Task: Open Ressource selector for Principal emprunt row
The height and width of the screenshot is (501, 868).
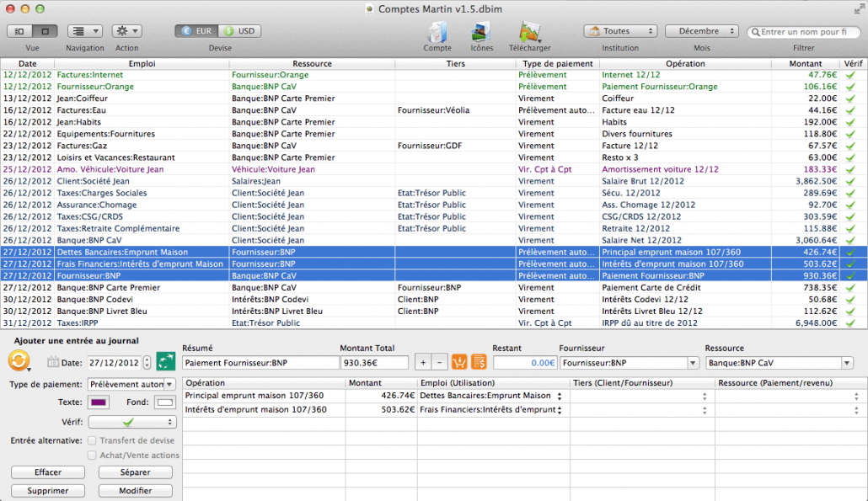Action: 856,396
